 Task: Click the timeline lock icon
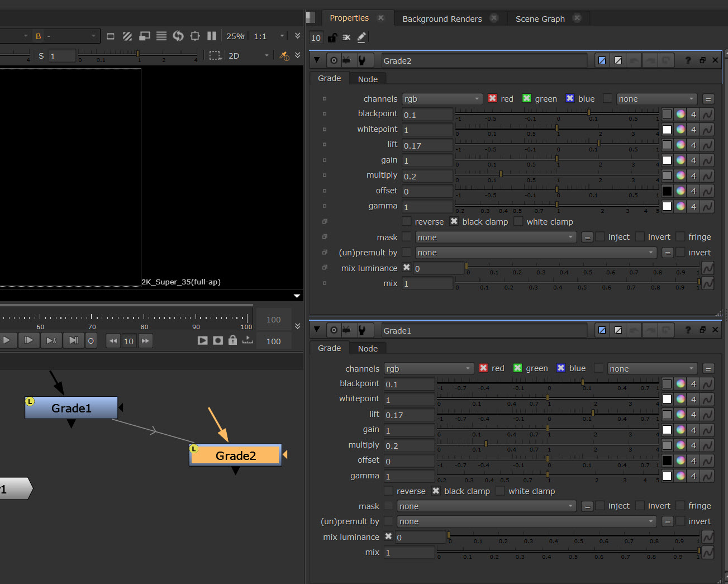[x=233, y=340]
